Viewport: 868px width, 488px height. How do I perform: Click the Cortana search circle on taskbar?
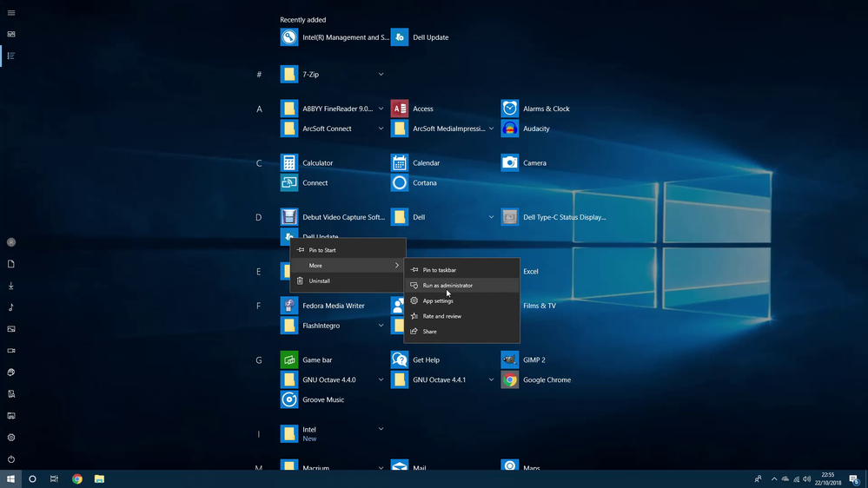point(32,479)
